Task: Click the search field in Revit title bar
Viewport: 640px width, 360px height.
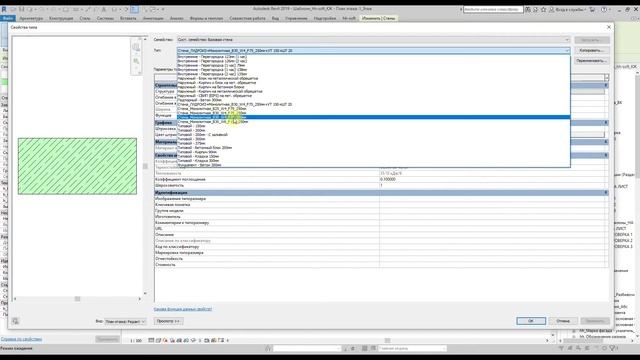Action: pos(493,9)
